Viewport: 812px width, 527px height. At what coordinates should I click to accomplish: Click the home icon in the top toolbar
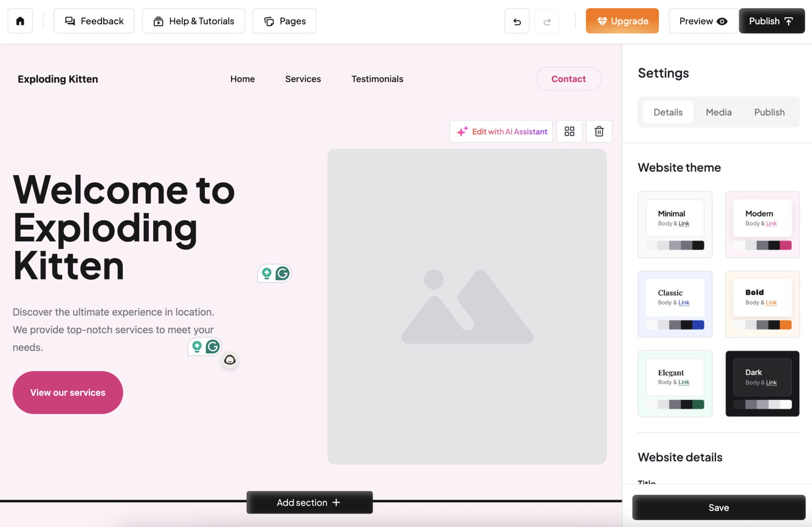tap(20, 21)
